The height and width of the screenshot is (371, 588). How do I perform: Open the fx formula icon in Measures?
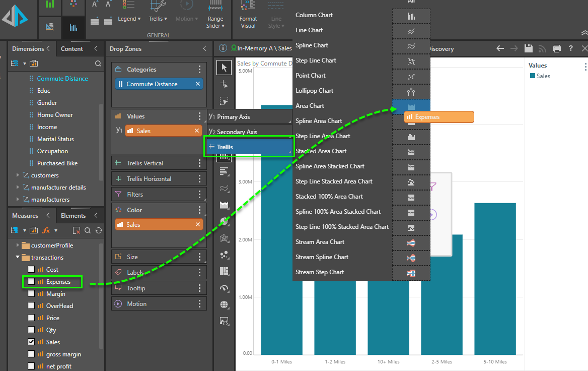tap(46, 230)
